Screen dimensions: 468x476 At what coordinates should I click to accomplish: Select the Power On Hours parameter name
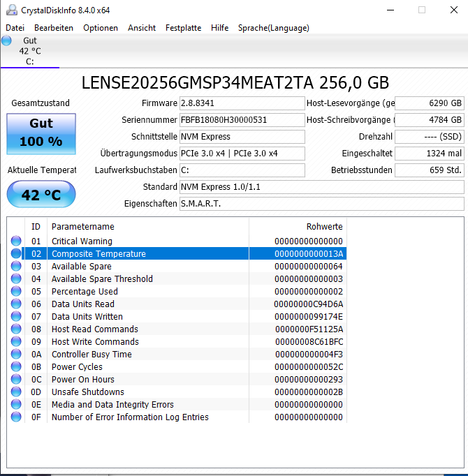tap(83, 379)
